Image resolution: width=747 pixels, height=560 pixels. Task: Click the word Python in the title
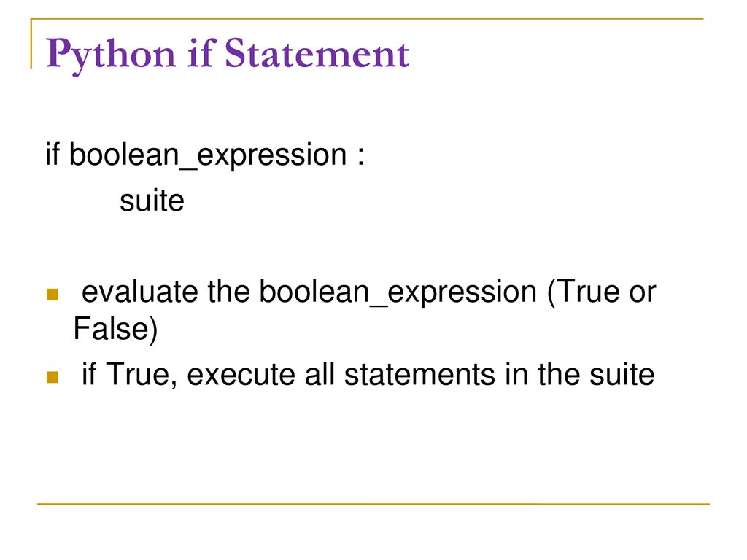[111, 56]
